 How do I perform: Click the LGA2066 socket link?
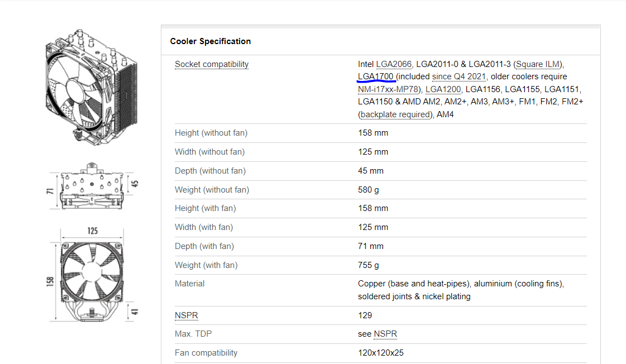point(394,64)
